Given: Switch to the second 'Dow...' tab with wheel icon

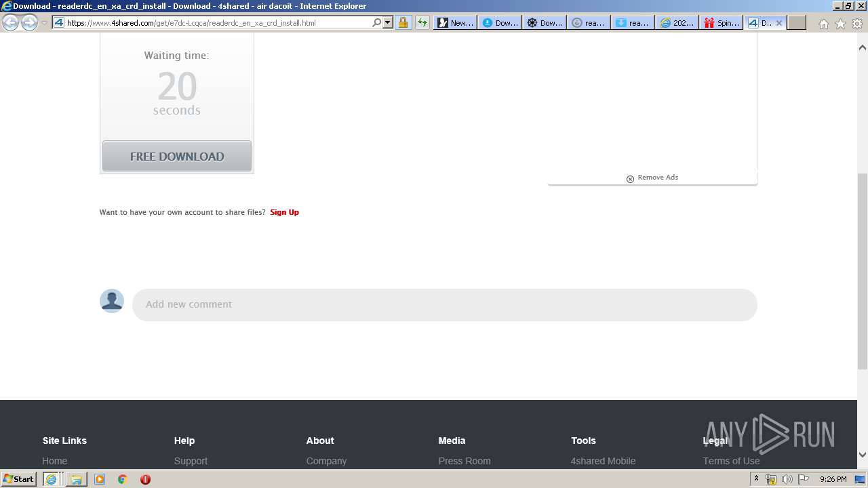Looking at the screenshot, I should pos(545,22).
